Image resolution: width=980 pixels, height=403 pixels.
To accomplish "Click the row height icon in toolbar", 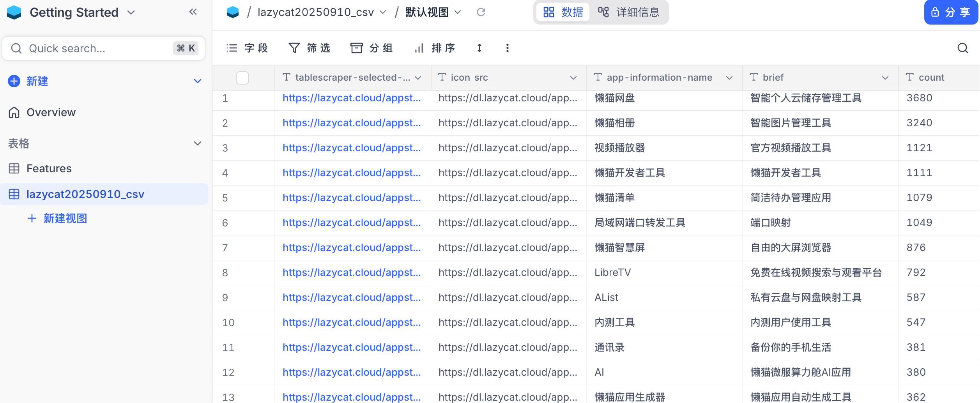I will coord(479,48).
